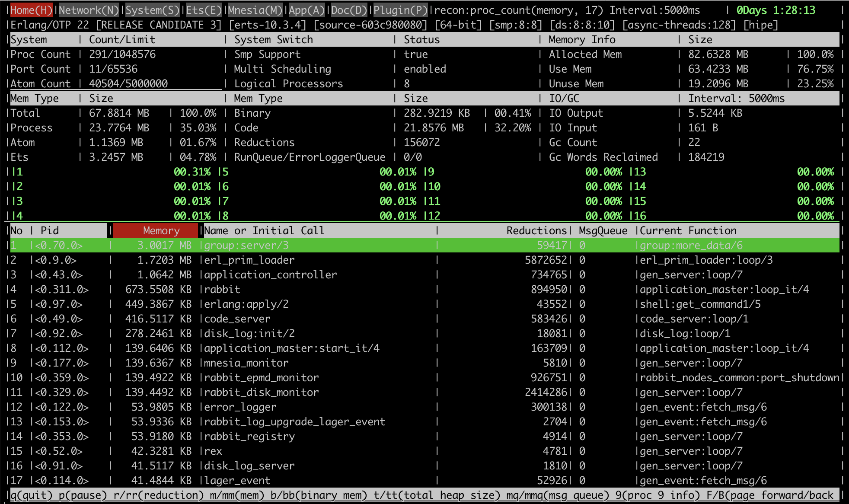
Task: Click r/rr(reduction) sort shortcut
Action: 158,495
